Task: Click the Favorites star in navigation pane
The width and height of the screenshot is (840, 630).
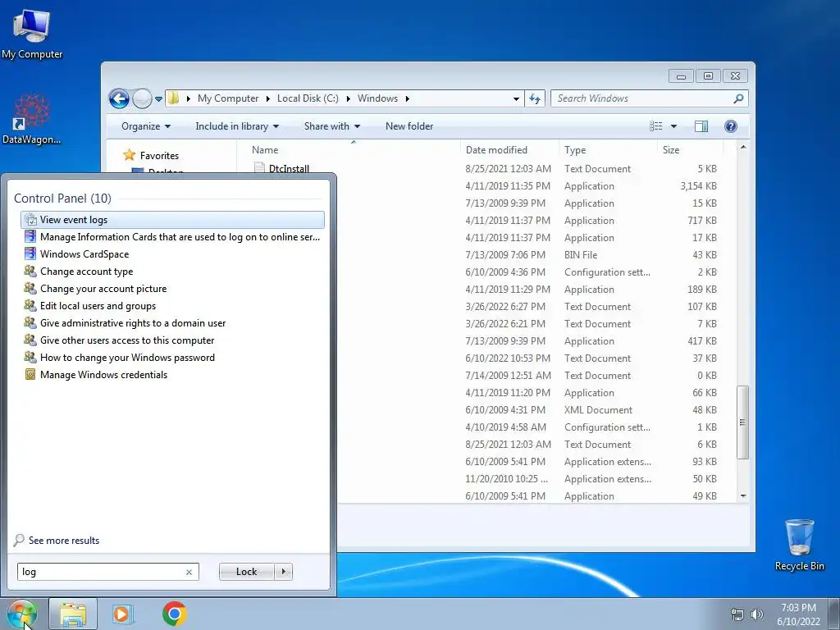Action: 129,155
